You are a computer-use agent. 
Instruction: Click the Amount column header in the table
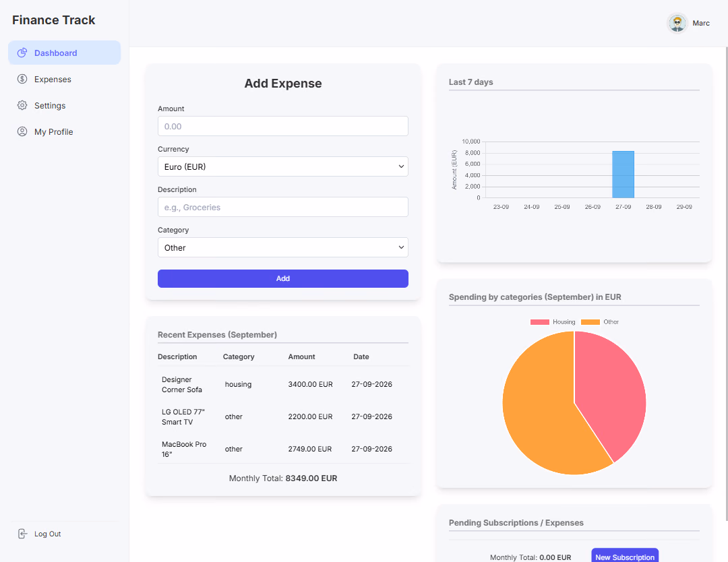(301, 357)
